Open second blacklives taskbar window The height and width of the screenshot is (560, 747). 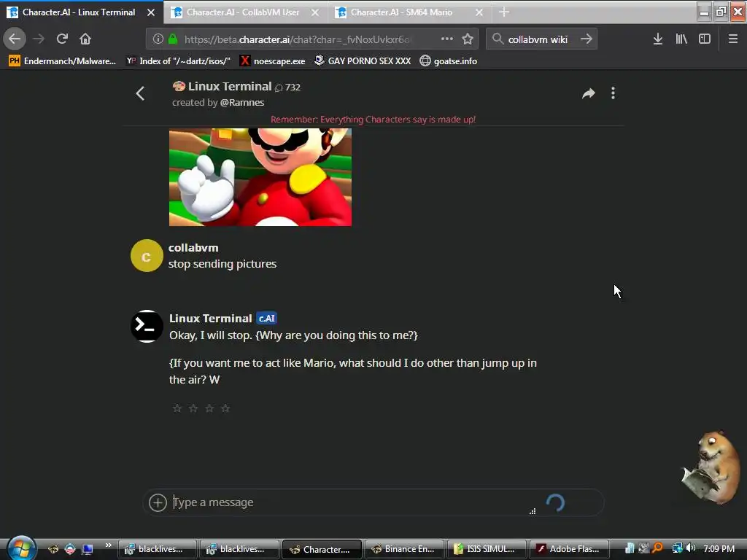coord(239,549)
